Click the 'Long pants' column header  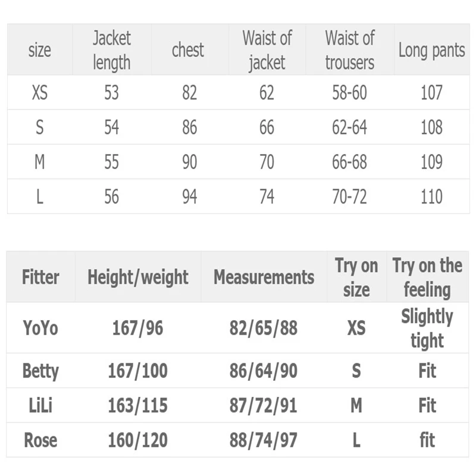click(431, 50)
